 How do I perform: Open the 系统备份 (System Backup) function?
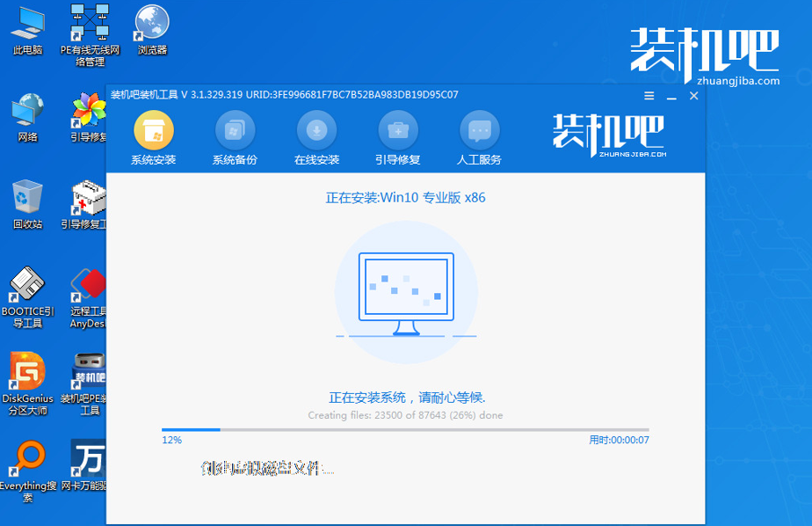click(x=234, y=136)
